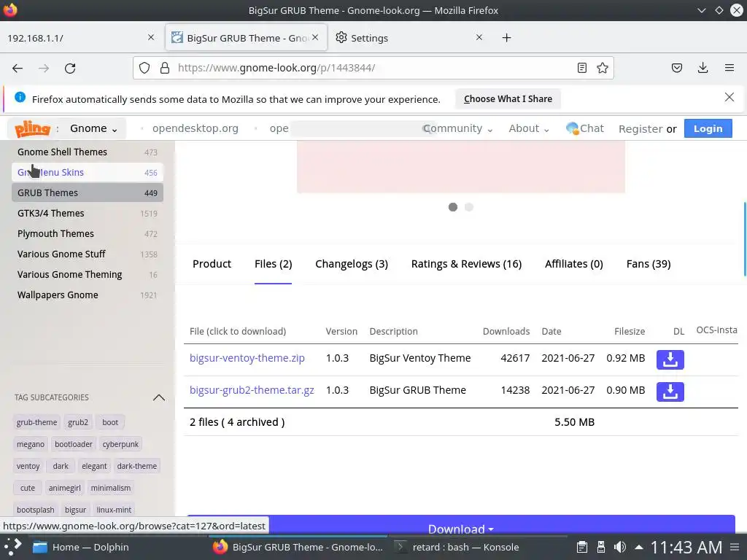Expand the Community menu
Screen dimensions: 747x560
458,128
